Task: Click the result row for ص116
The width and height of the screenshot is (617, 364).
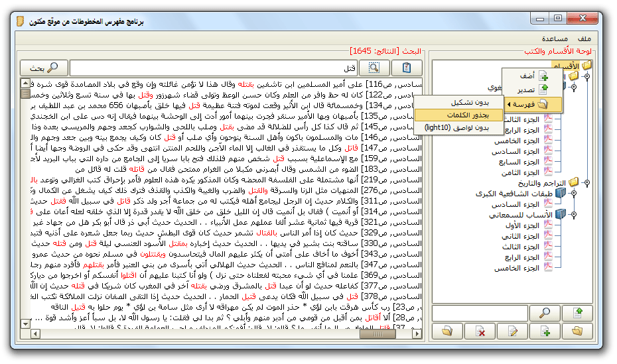Action: click(x=226, y=84)
